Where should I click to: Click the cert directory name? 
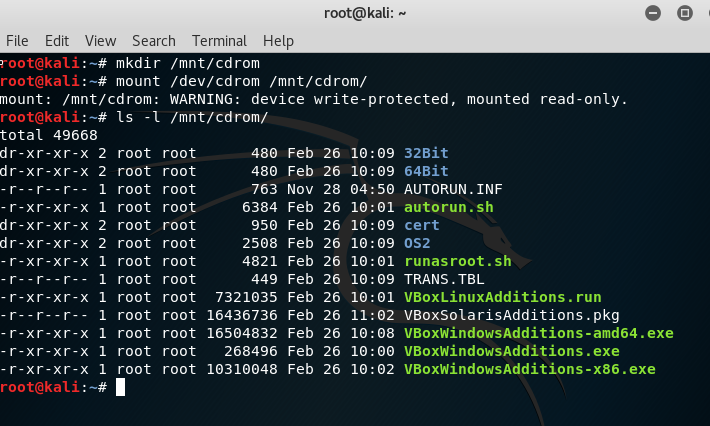click(422, 225)
